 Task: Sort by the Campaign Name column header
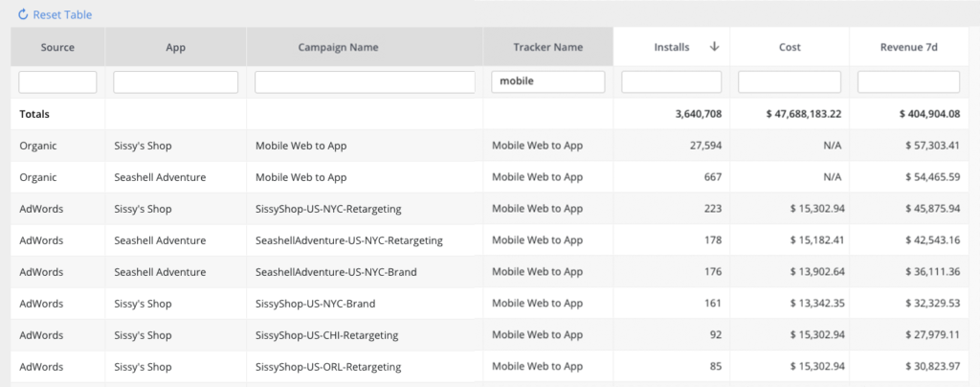tap(365, 47)
